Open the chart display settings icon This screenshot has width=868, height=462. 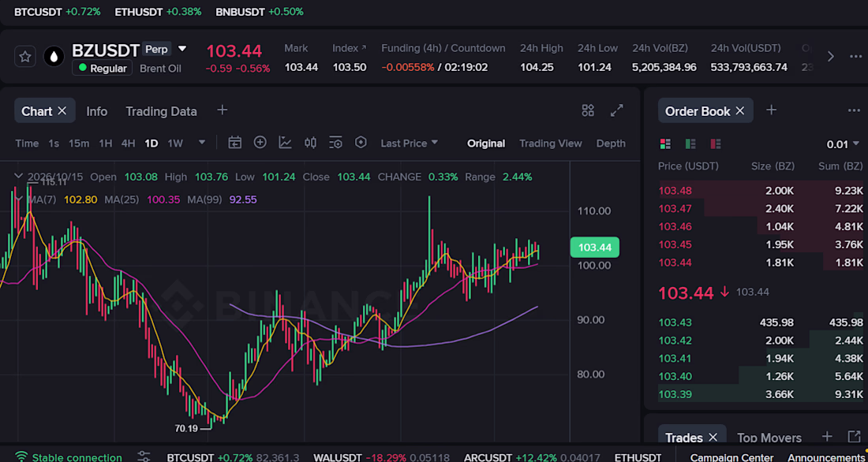[335, 143]
